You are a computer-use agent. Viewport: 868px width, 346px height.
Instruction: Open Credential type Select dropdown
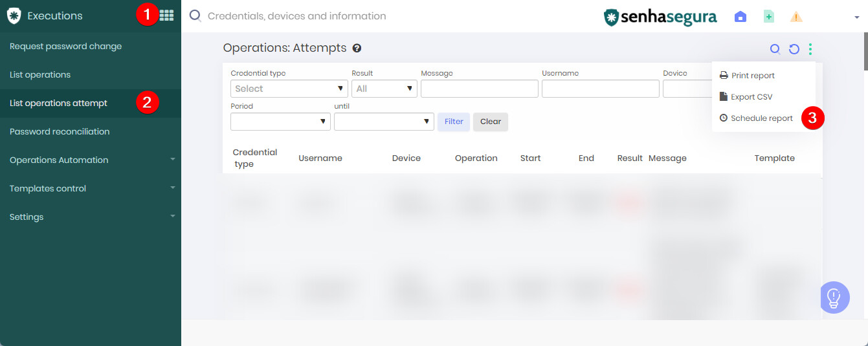tap(289, 89)
